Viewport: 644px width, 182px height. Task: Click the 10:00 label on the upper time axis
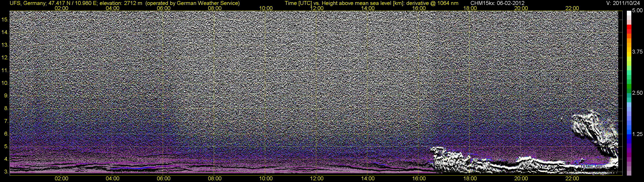pyautogui.click(x=266, y=8)
